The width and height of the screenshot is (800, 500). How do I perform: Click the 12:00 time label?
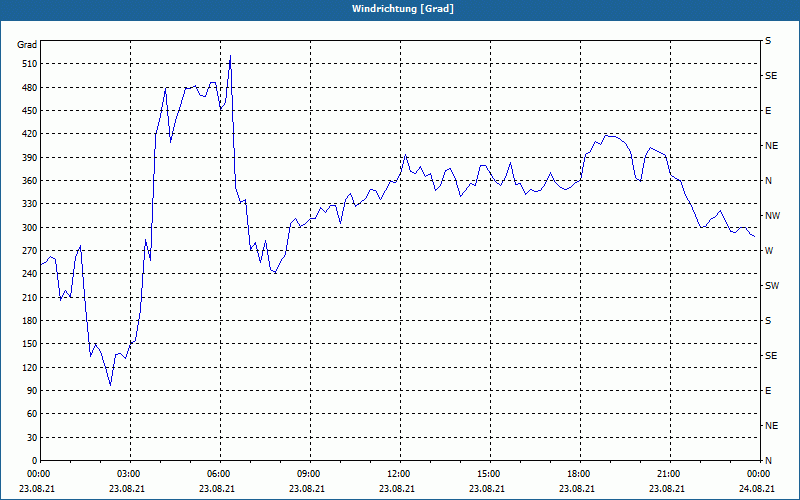pyautogui.click(x=398, y=474)
